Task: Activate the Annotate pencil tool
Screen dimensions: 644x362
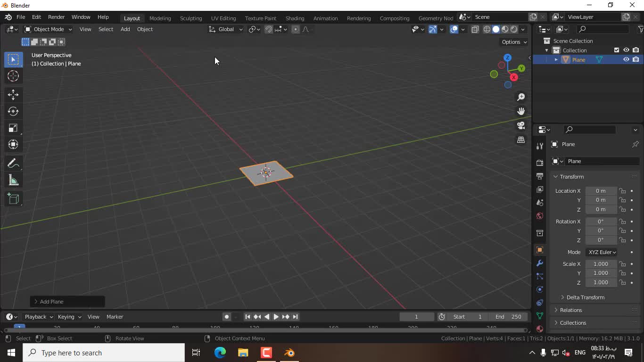Action: point(13,164)
